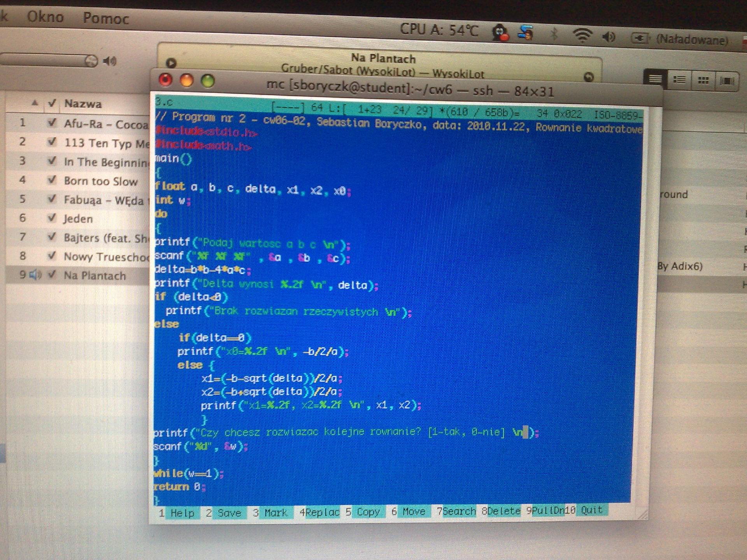Screen dimensions: 747x560
Task: Click the right round icon in iTunes display
Action: (x=589, y=77)
